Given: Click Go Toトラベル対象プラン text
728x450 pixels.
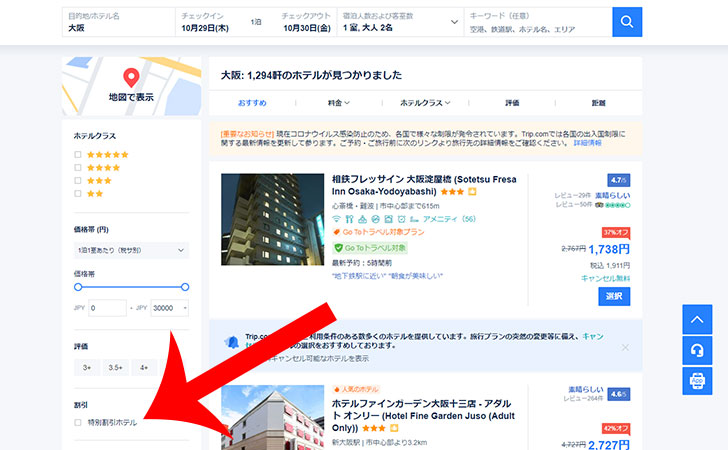Looking at the screenshot, I should click(384, 232).
